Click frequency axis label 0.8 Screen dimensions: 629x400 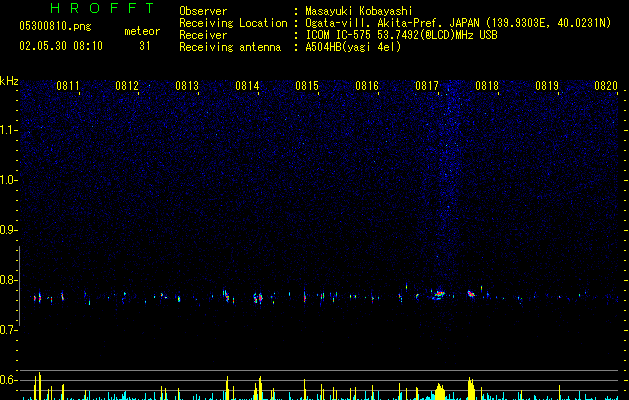point(8,280)
